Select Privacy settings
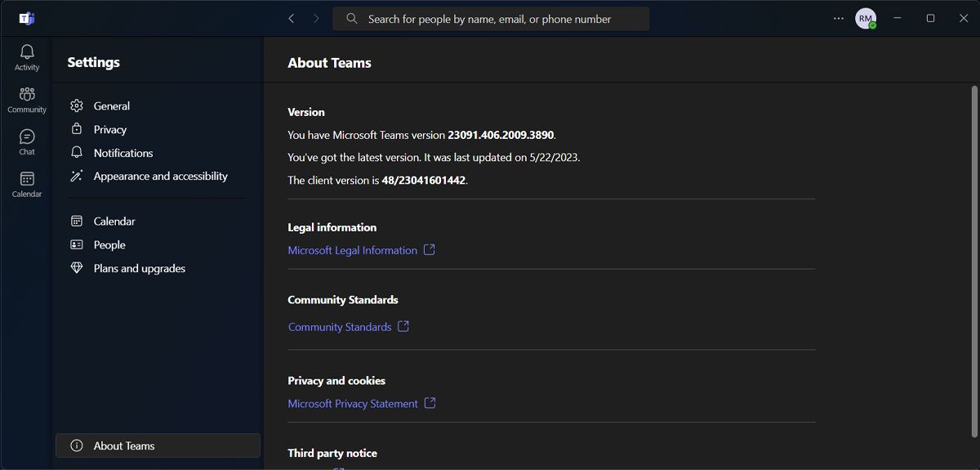Viewport: 980px width, 470px height. pyautogui.click(x=110, y=129)
